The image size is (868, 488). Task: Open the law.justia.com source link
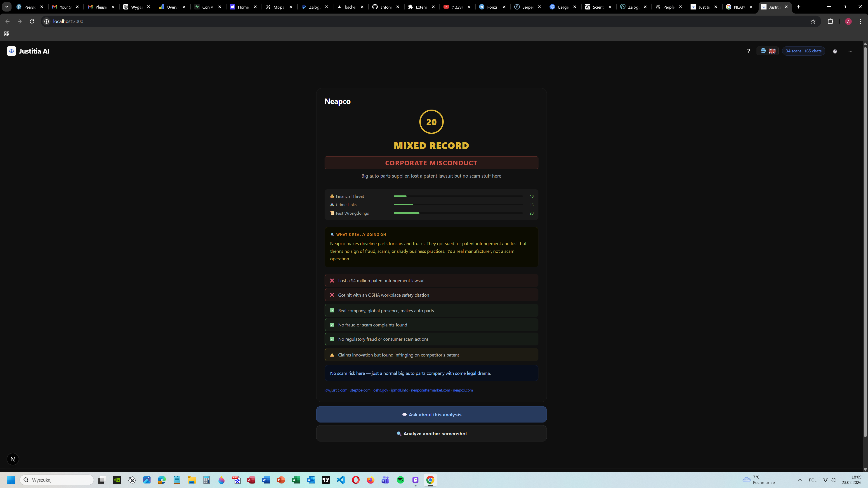coord(336,390)
